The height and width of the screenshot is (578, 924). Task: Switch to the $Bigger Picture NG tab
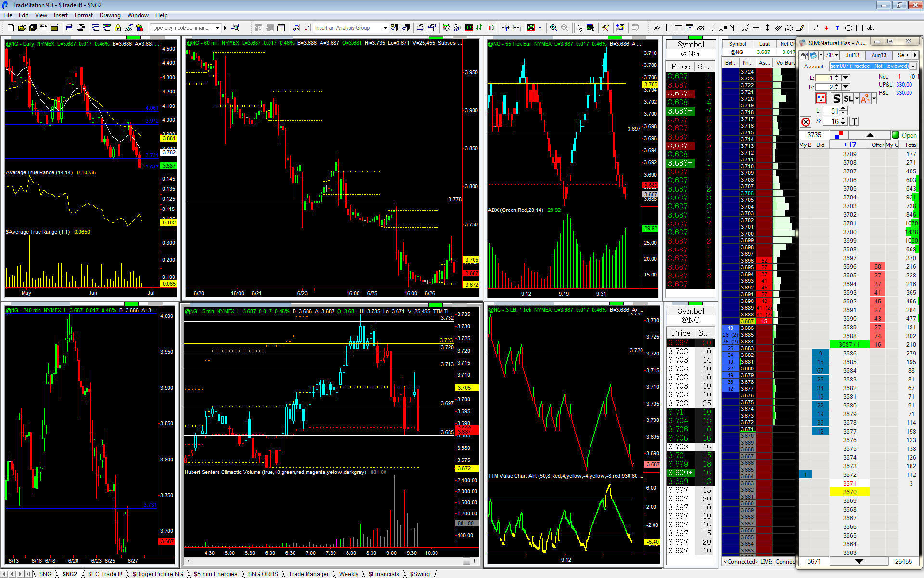[158, 574]
